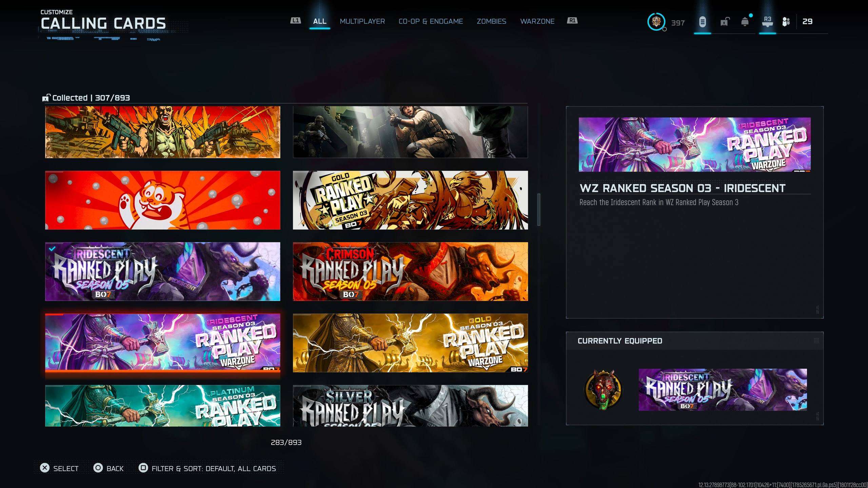Screen dimensions: 868x488
Task: Open the player rank emblem beside 397
Action: [x=656, y=22]
